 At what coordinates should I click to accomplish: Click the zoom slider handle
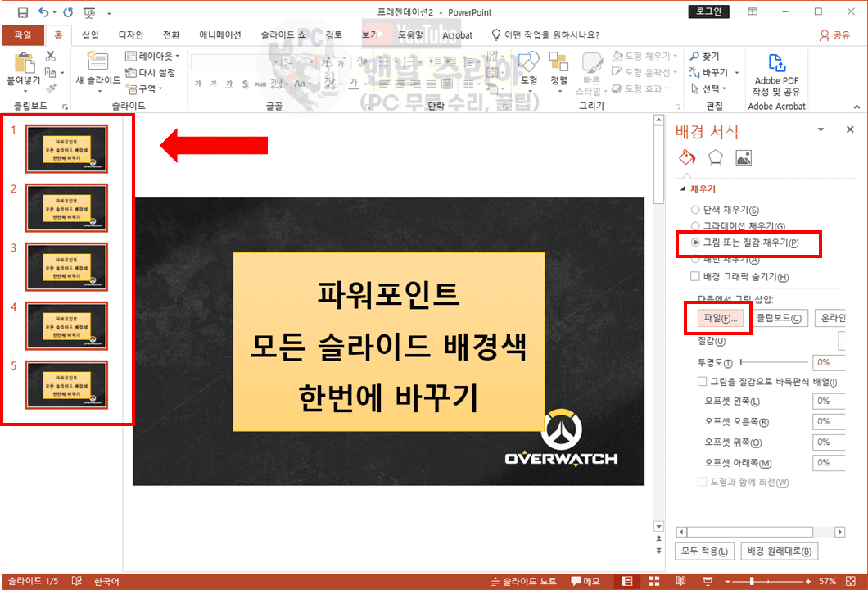pyautogui.click(x=751, y=581)
